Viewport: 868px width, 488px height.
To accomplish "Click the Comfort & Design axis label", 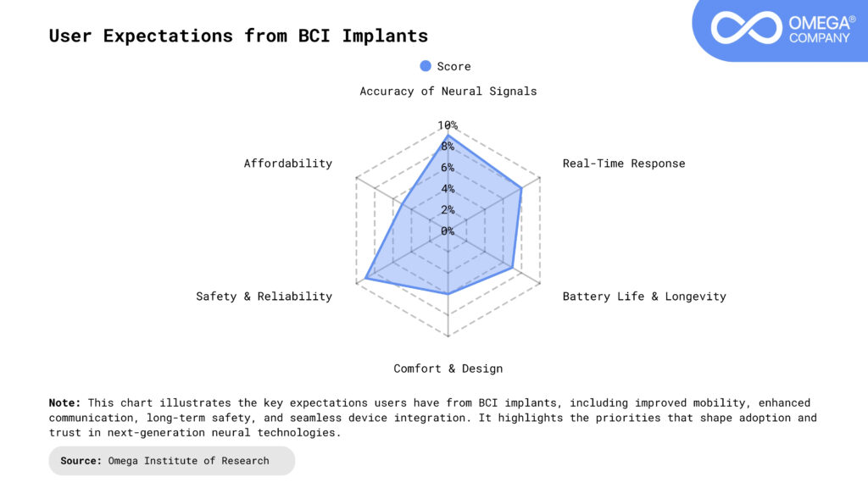I will [448, 369].
